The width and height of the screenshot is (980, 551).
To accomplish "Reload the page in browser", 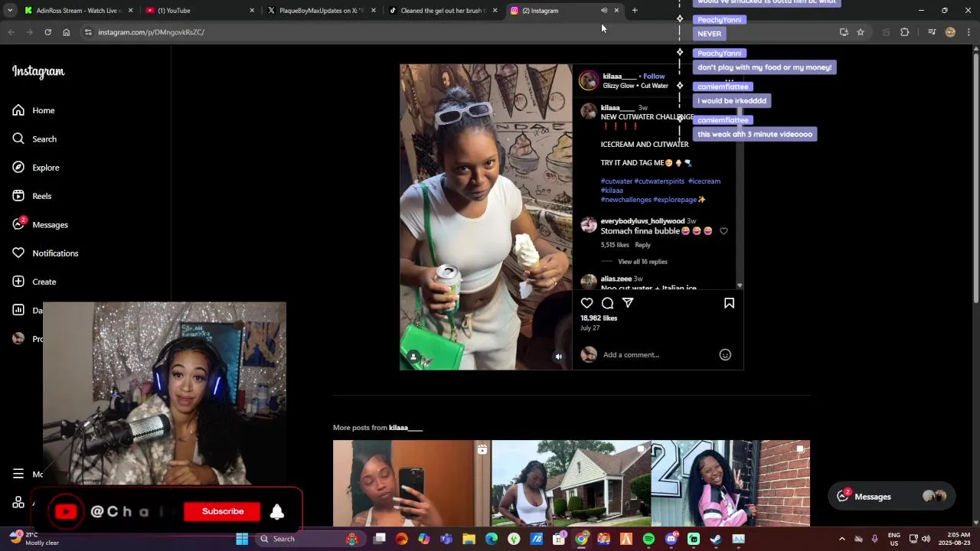I will pos(47,32).
